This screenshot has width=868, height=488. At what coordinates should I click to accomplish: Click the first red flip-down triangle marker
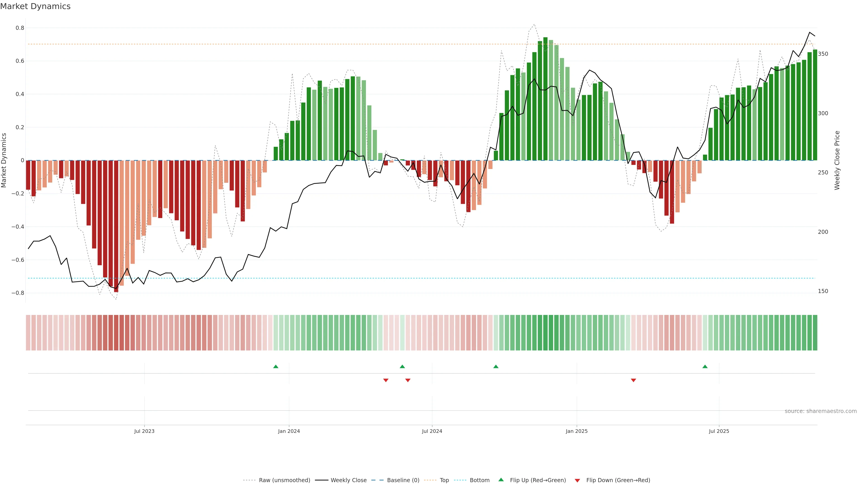386,380
